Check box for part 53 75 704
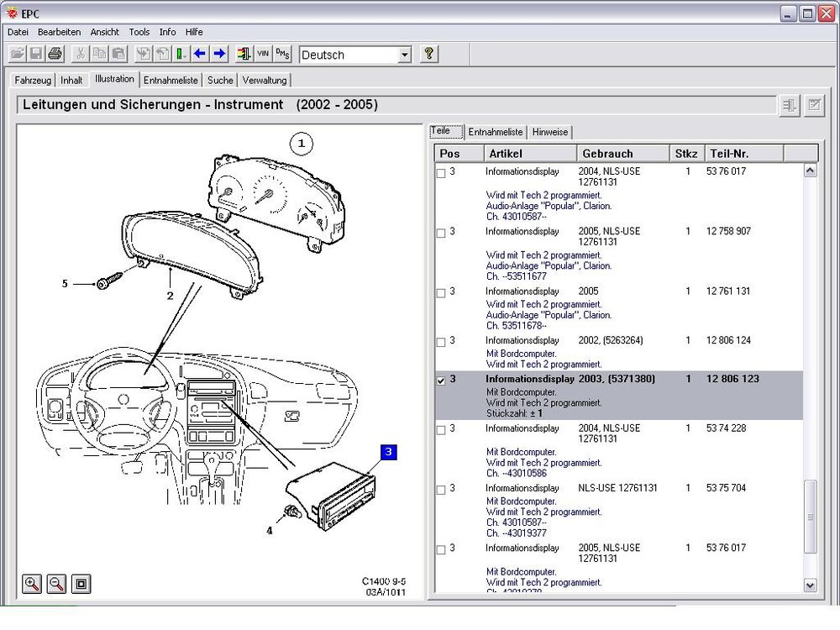Image resolution: width=840 pixels, height=630 pixels. pos(441,490)
